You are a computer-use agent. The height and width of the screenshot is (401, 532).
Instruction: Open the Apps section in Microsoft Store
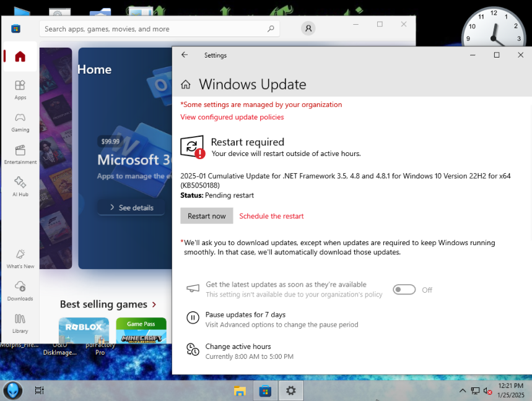[x=20, y=90]
